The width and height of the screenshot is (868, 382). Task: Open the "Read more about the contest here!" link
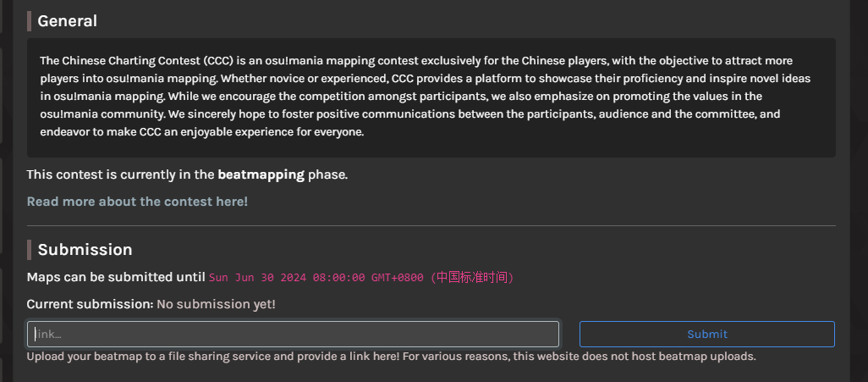[x=137, y=202]
